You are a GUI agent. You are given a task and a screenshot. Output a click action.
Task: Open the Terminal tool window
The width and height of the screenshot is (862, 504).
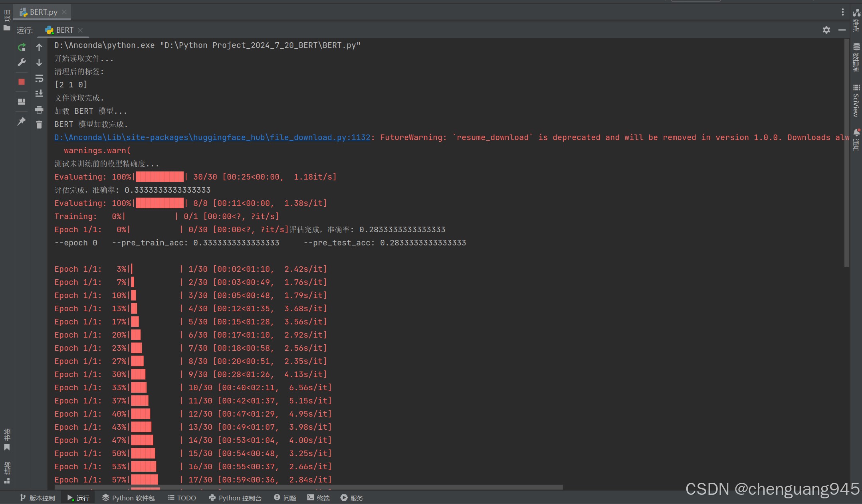[x=319, y=498]
